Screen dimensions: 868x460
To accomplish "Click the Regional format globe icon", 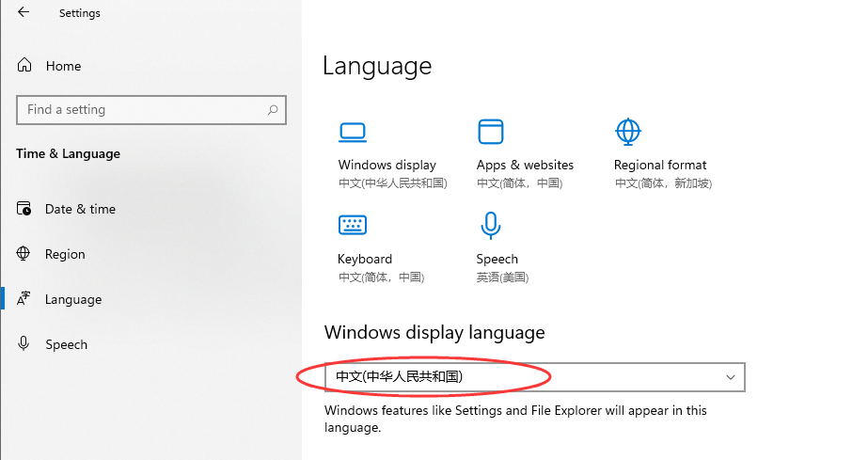I will click(628, 132).
